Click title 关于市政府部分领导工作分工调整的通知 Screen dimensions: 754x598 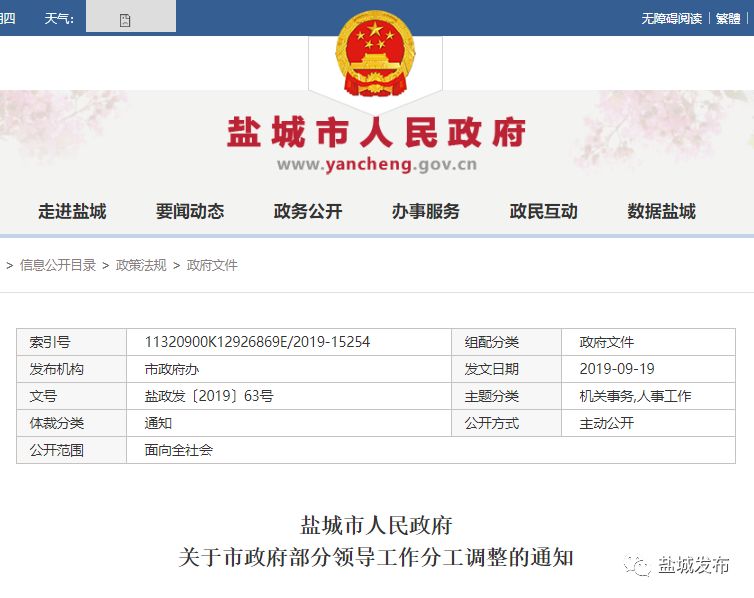[x=376, y=558]
